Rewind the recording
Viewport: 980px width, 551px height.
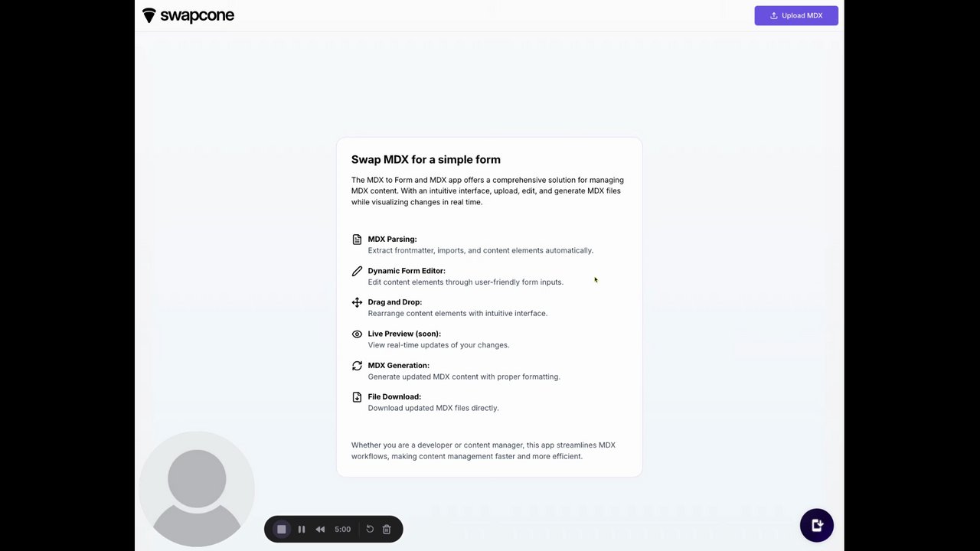pos(320,529)
